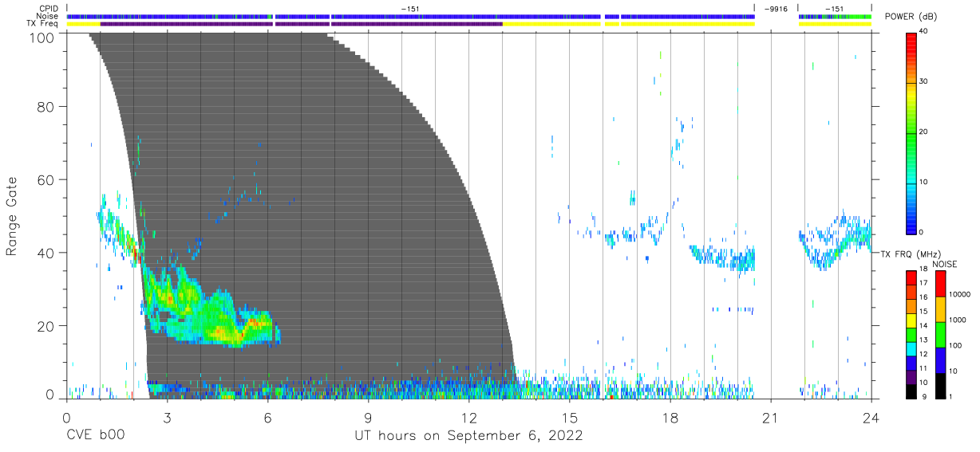Click the yellow TX Freq bar segment near 15 UT
This screenshot has height=452, width=980.
[551, 24]
